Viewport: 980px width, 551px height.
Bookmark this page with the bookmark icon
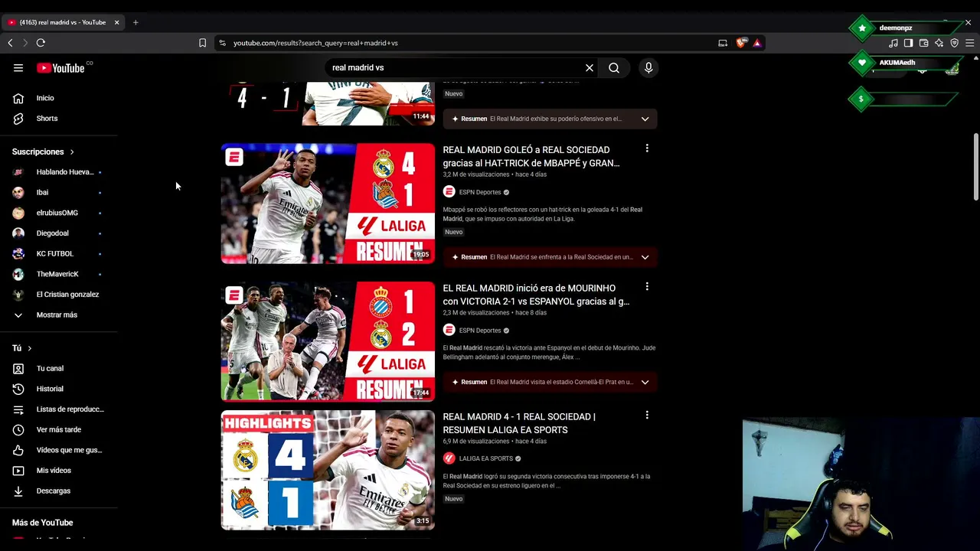click(202, 43)
